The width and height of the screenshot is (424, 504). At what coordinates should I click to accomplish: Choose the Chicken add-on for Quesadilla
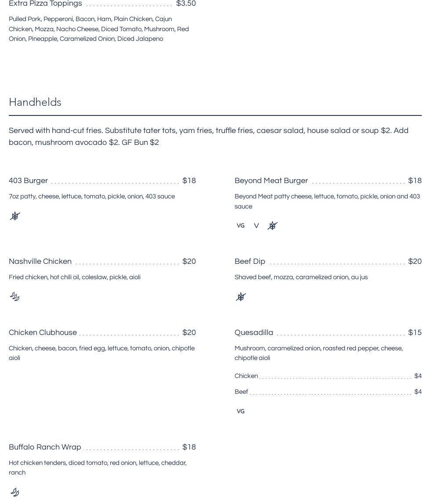(246, 376)
